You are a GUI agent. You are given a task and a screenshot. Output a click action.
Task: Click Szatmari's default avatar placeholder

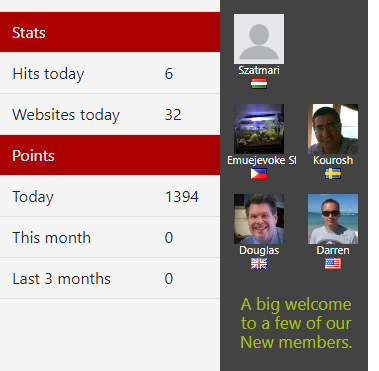(x=259, y=39)
